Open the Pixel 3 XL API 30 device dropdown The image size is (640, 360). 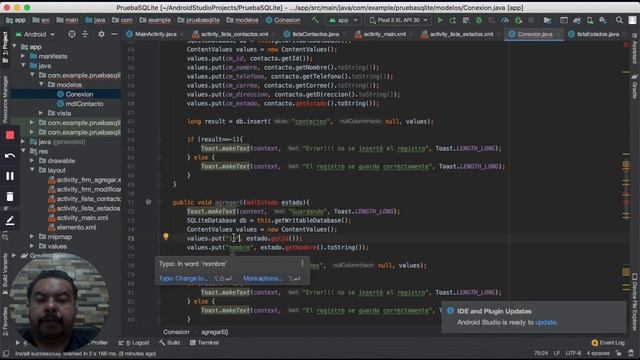[x=398, y=20]
